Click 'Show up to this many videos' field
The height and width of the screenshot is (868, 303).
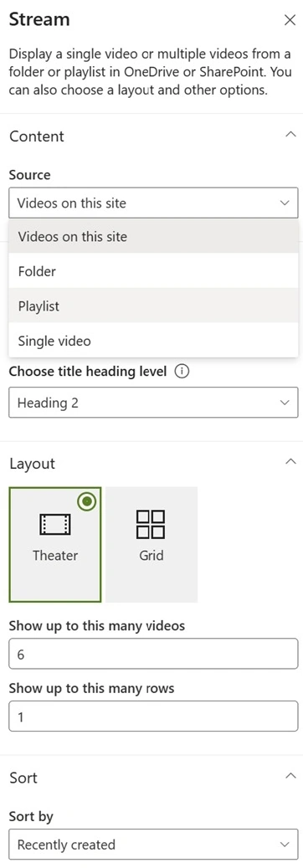[x=153, y=655]
